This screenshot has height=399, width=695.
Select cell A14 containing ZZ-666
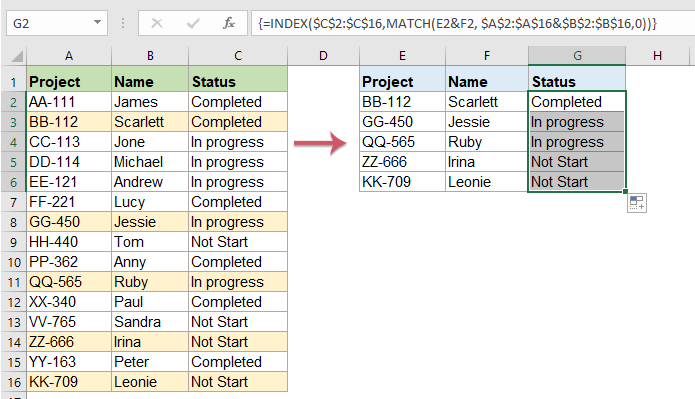tap(69, 342)
